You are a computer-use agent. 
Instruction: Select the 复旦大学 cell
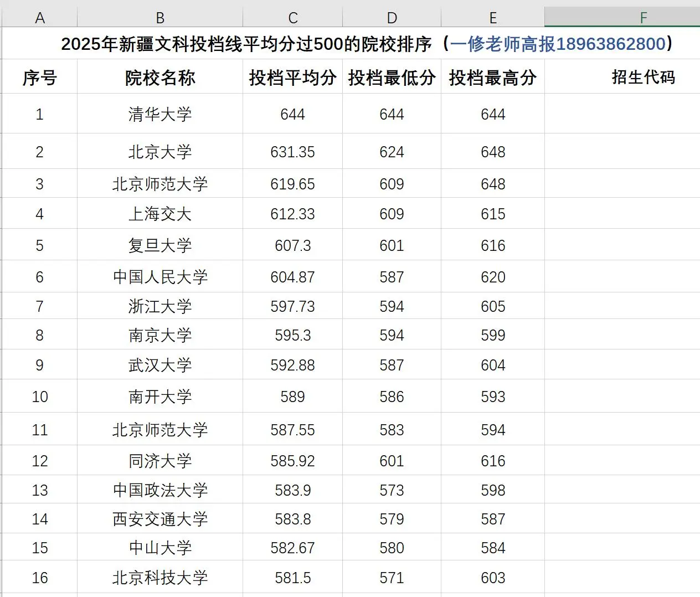point(159,245)
